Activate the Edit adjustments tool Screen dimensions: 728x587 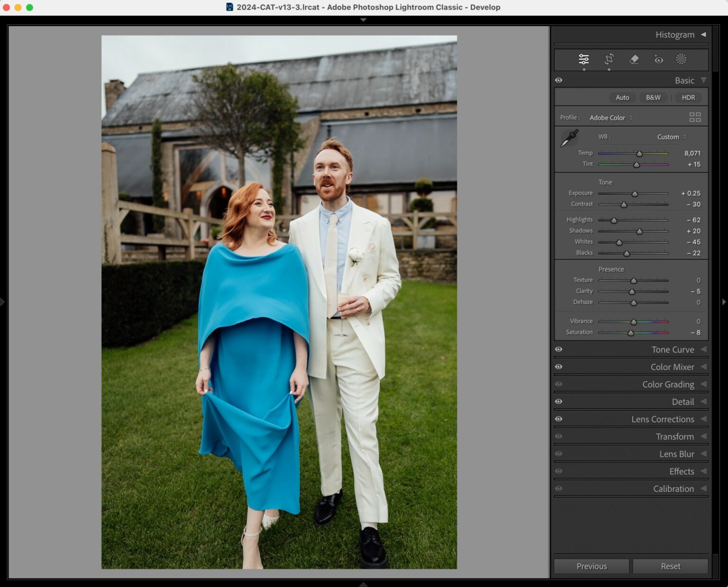(x=583, y=59)
